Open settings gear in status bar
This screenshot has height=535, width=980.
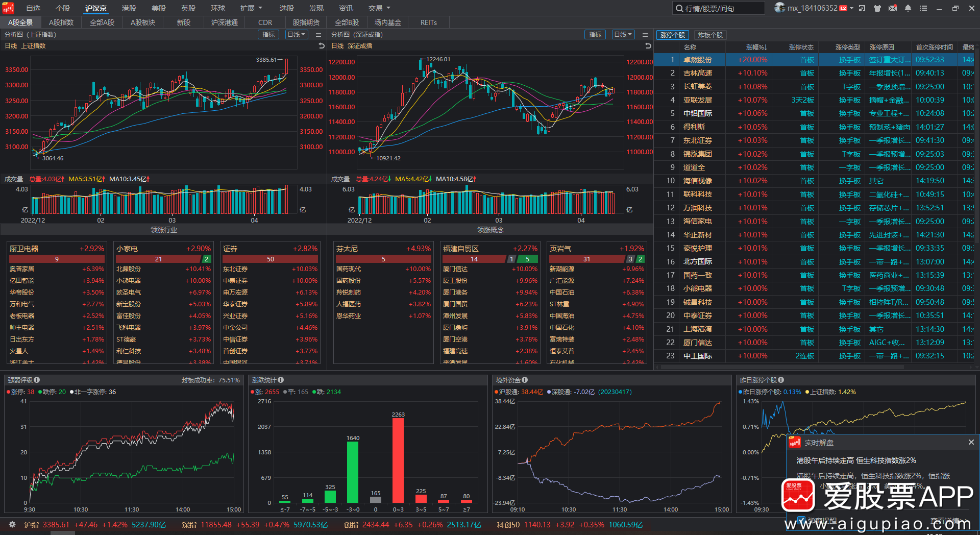click(12, 524)
